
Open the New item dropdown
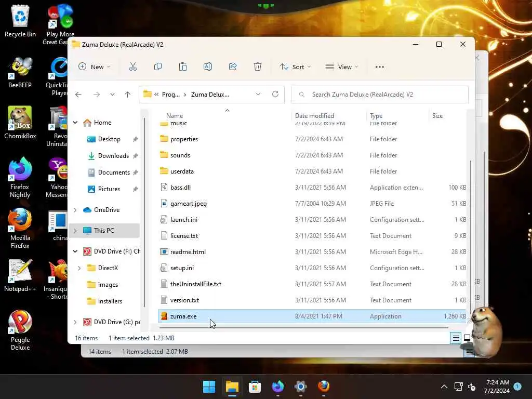pyautogui.click(x=95, y=67)
